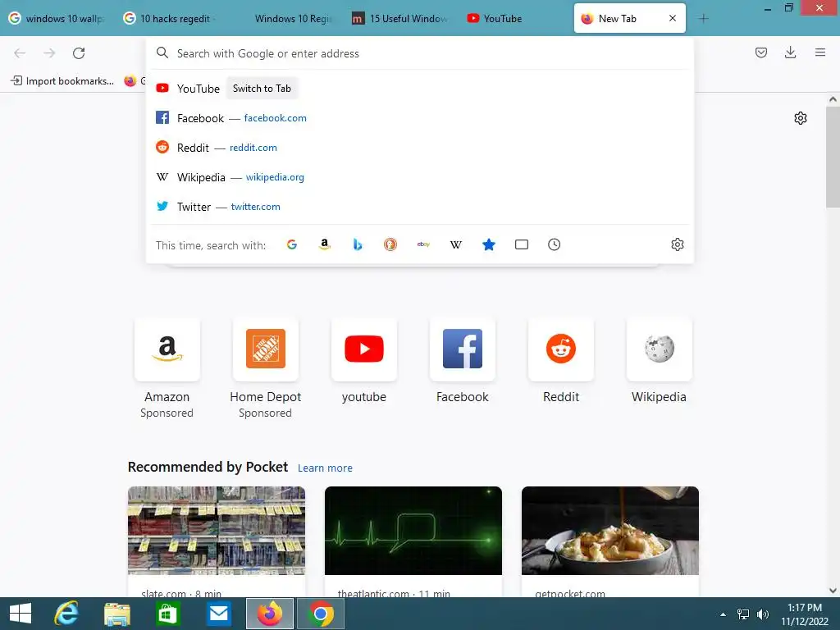
Task: Open the slate.com Pocket story card
Action: click(217, 541)
